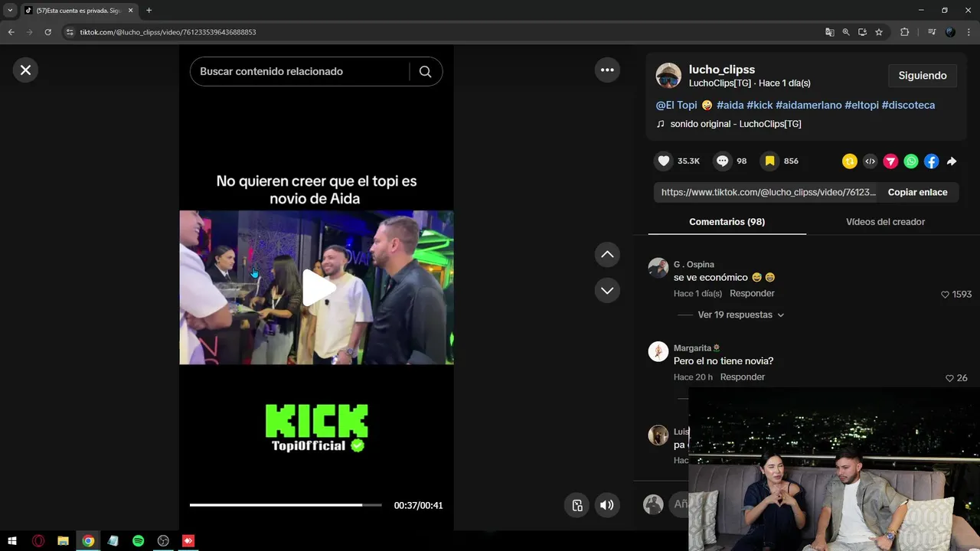Open the three-dot more options menu

point(607,70)
